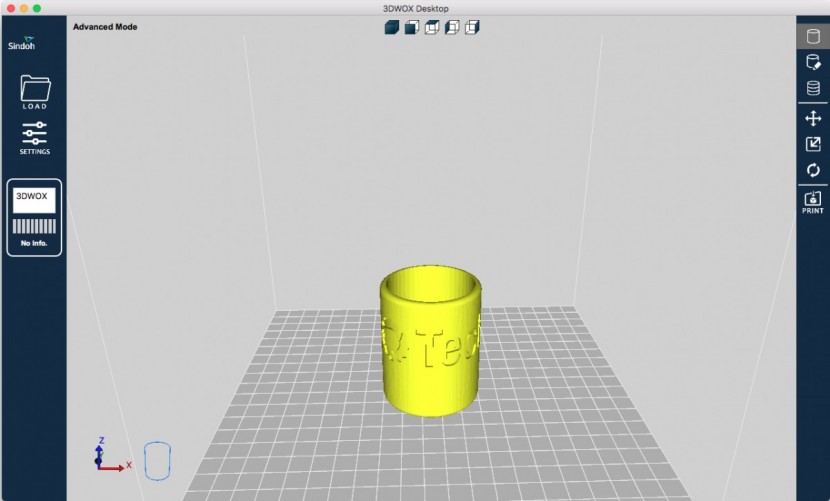Click the Advanced Mode label
830x501 pixels.
pyautogui.click(x=105, y=26)
